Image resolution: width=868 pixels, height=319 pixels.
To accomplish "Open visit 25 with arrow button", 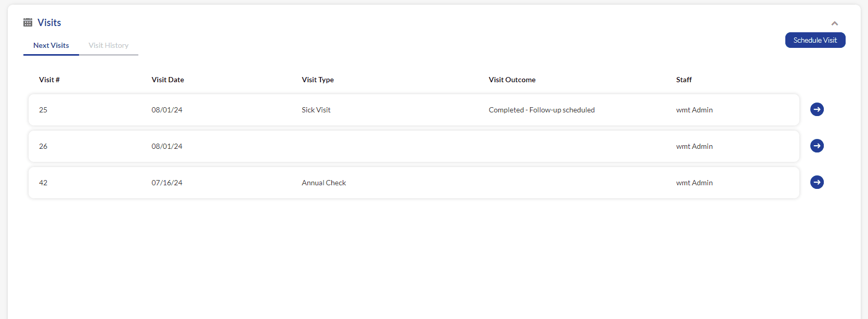I will pos(817,109).
